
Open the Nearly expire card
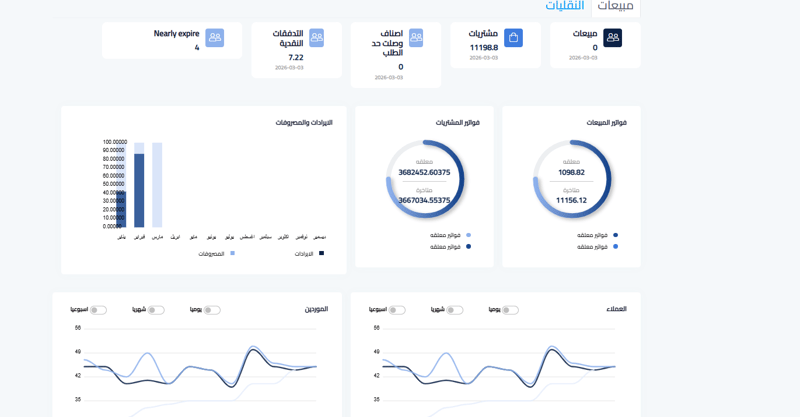[172, 40]
